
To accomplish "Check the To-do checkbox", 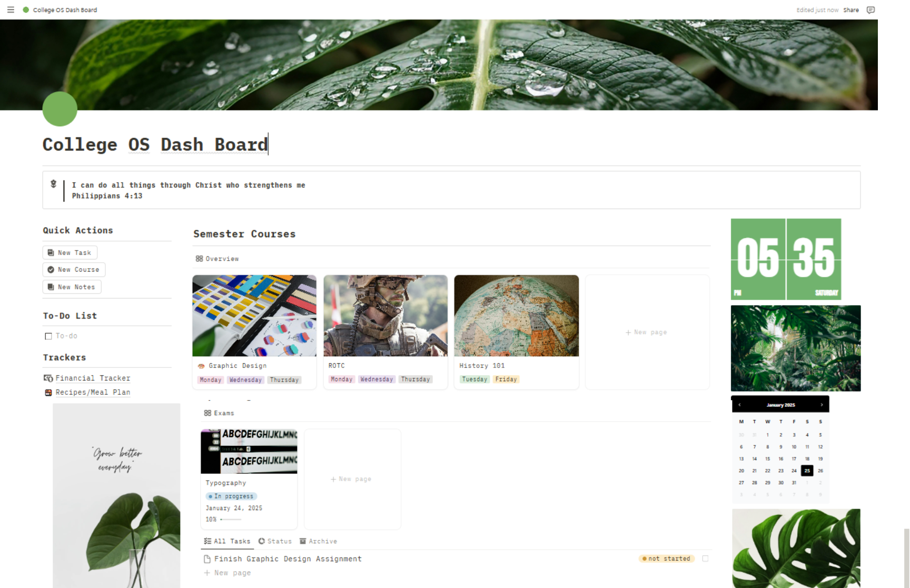I will [48, 336].
